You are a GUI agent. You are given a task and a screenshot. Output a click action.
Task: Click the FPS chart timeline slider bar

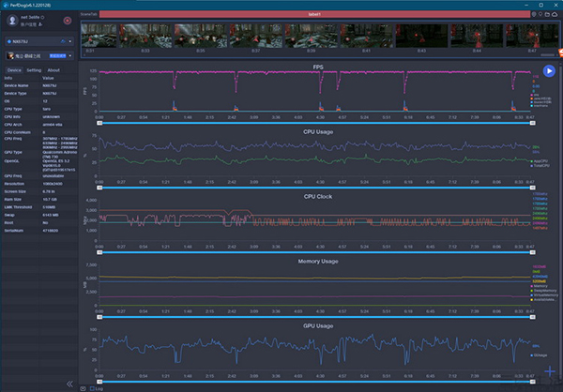[x=317, y=121]
